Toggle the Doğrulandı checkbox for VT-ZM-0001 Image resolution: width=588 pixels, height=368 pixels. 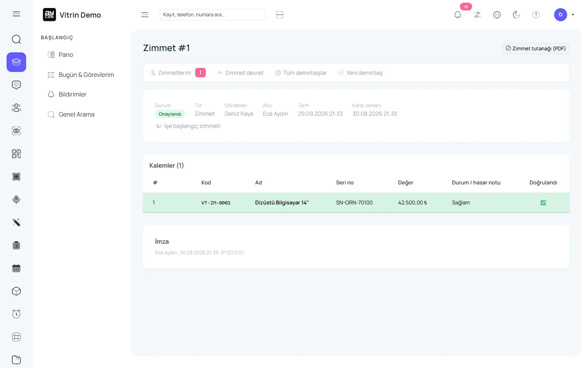tap(543, 202)
